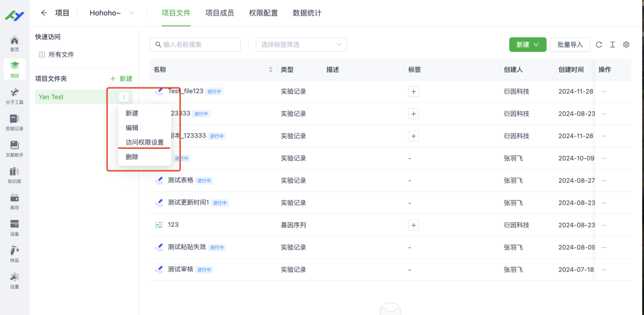
Task: Open the 测试粘贴失效 file
Action: tap(187, 247)
